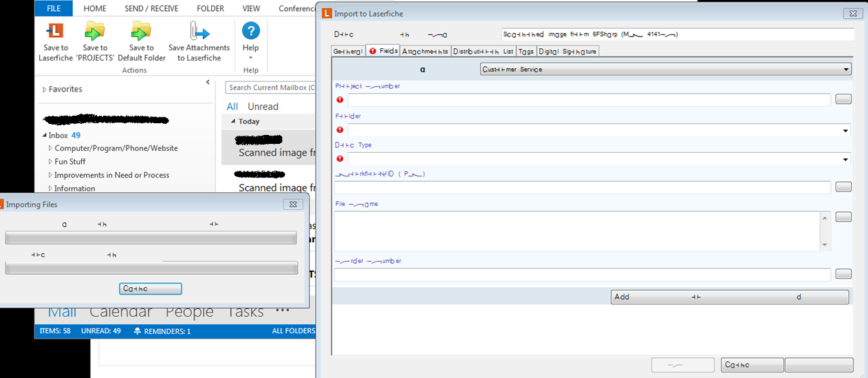Click the Search Current Mailbox box
Viewport: 868px width, 378px height.
point(270,87)
